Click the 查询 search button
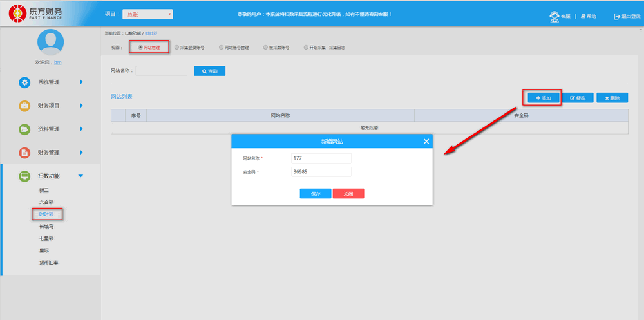 click(209, 71)
